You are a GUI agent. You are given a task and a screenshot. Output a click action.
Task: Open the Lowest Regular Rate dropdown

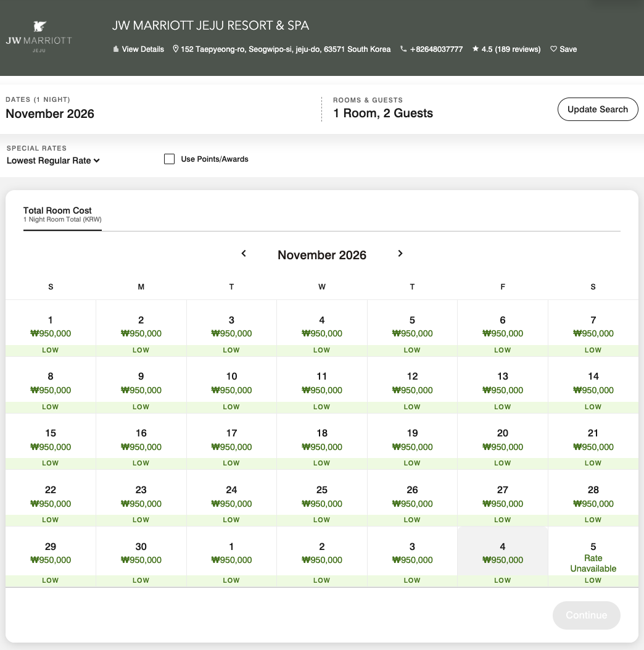coord(53,160)
